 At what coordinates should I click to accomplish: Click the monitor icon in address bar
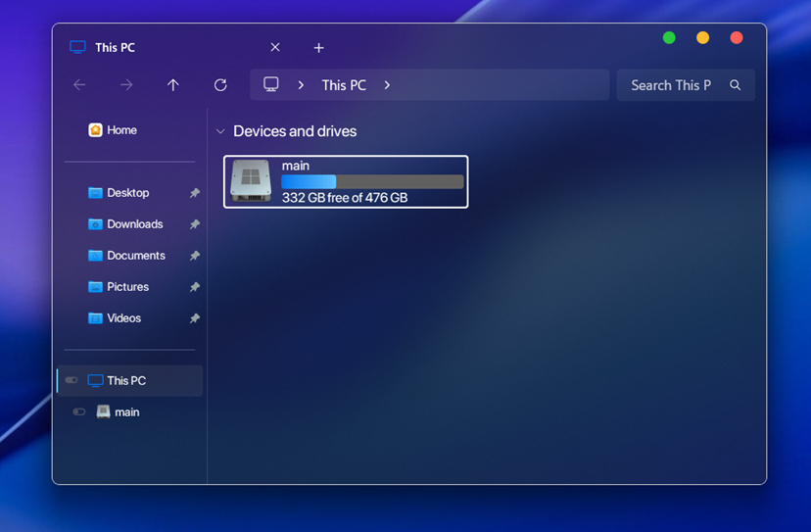point(271,84)
